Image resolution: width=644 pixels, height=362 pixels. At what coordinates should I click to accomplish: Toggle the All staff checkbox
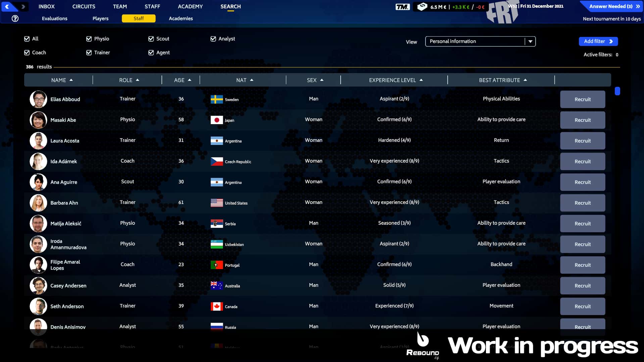click(27, 39)
